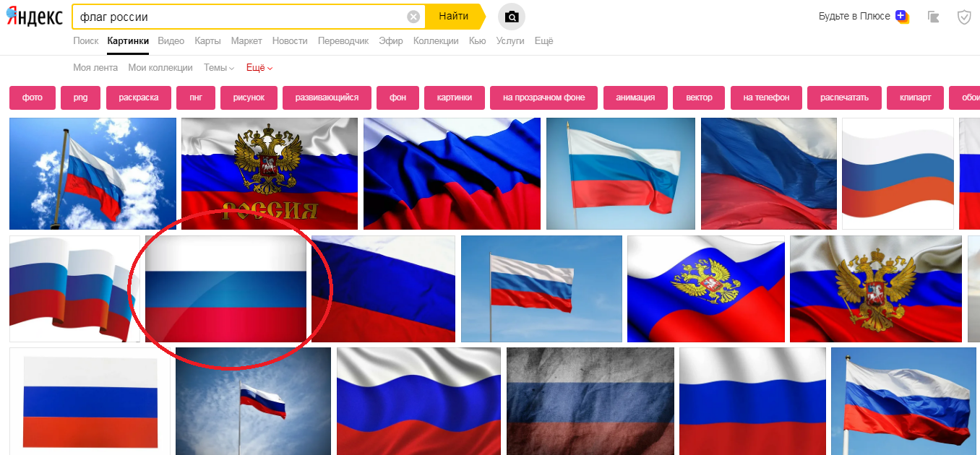Expand the red Ещё filter dropdown
980x455 pixels.
click(x=259, y=68)
